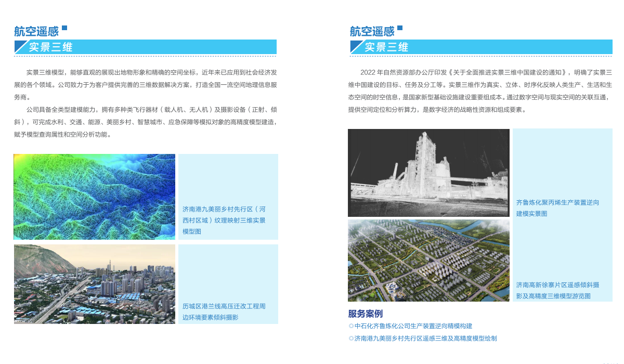Open the colorful terrain texture-mapping model image
The width and height of the screenshot is (624, 364).
click(95, 197)
